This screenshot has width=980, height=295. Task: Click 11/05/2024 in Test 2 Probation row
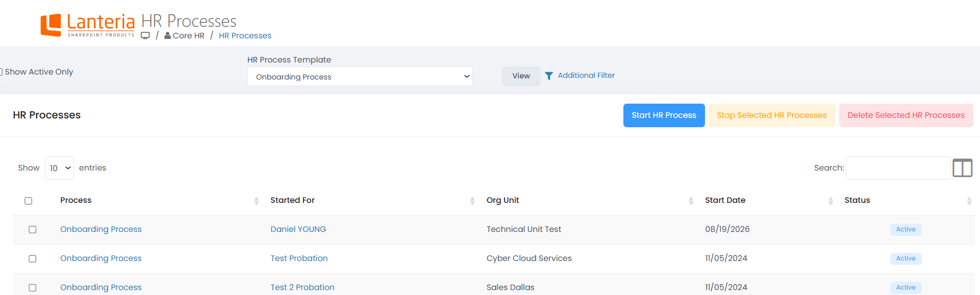pos(726,287)
